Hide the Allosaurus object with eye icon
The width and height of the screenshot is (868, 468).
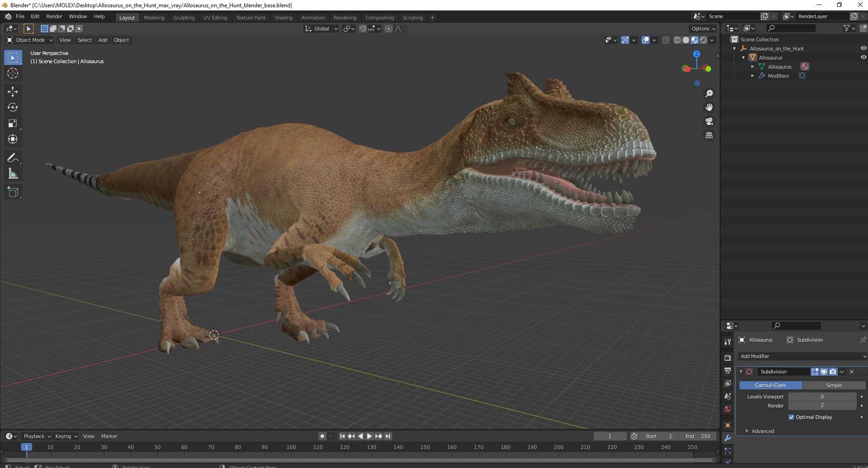(x=863, y=57)
